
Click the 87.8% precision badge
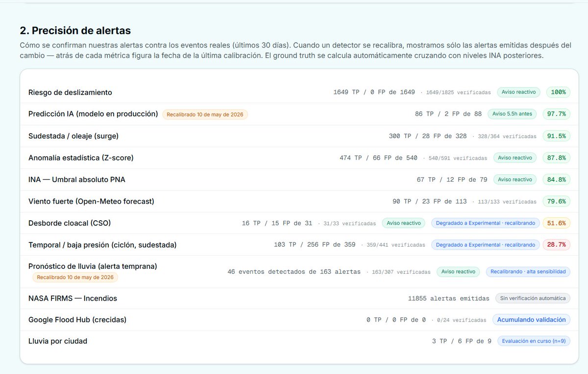pos(556,158)
